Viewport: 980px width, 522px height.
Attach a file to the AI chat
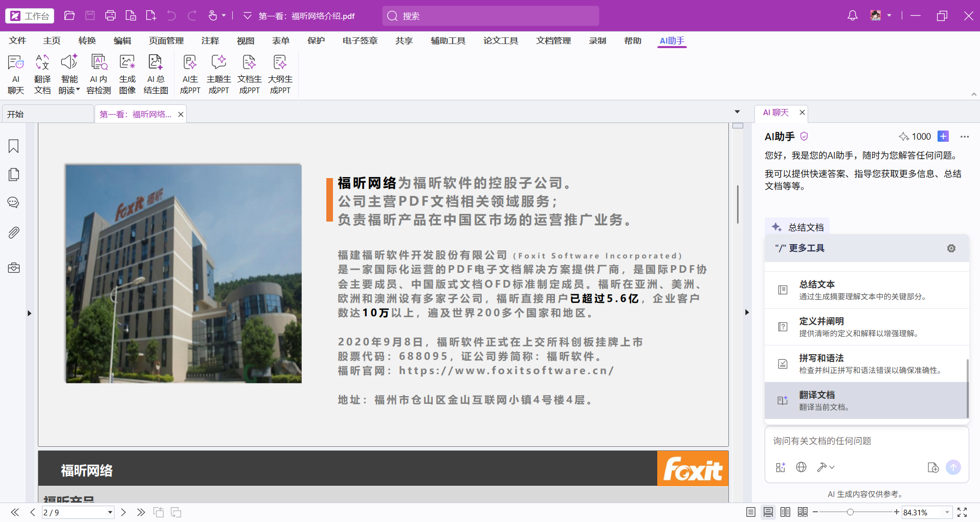click(x=933, y=467)
